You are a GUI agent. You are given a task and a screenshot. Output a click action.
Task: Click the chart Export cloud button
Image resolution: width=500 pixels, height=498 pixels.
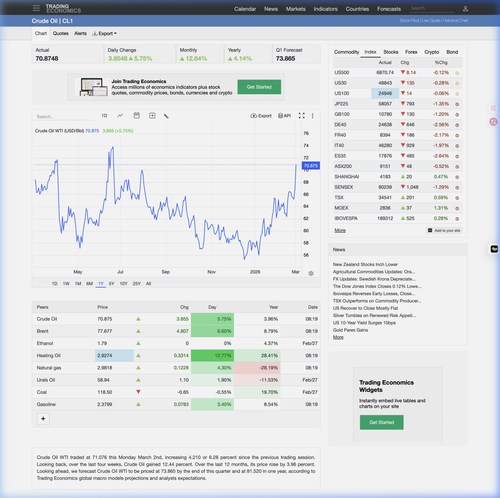(x=261, y=116)
